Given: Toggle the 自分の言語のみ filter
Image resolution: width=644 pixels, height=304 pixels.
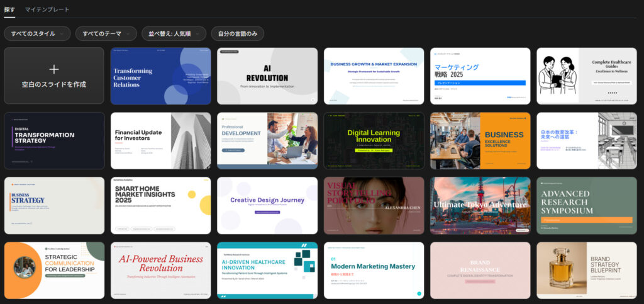Looking at the screenshot, I should point(237,34).
